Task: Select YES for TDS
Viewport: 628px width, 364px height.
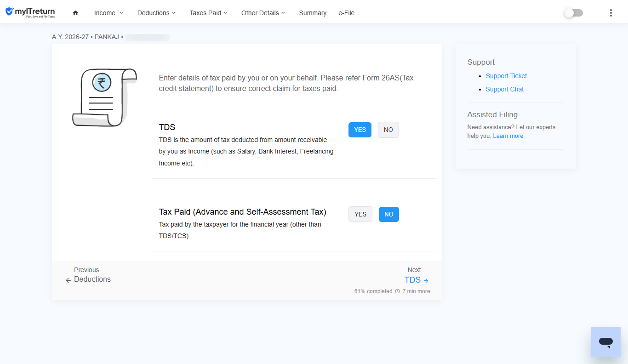Action: pos(360,130)
